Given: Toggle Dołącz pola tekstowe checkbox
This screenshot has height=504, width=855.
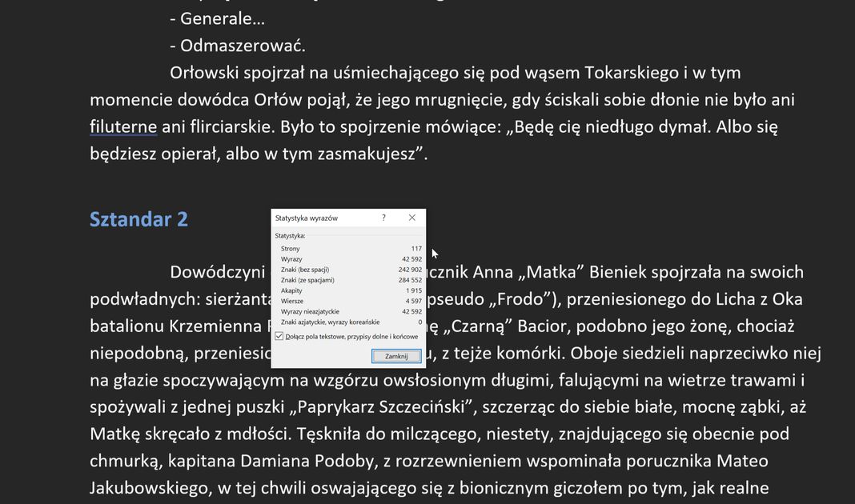Looking at the screenshot, I should coord(279,336).
